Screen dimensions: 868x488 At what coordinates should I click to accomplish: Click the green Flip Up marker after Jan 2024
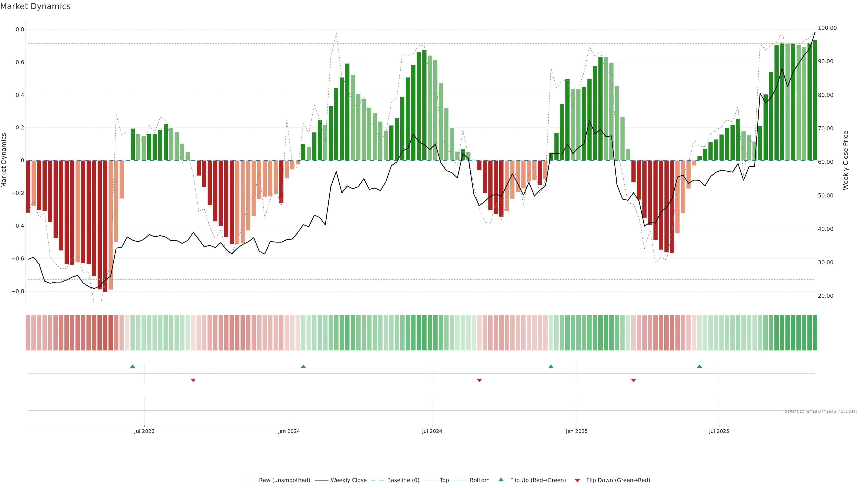[303, 366]
